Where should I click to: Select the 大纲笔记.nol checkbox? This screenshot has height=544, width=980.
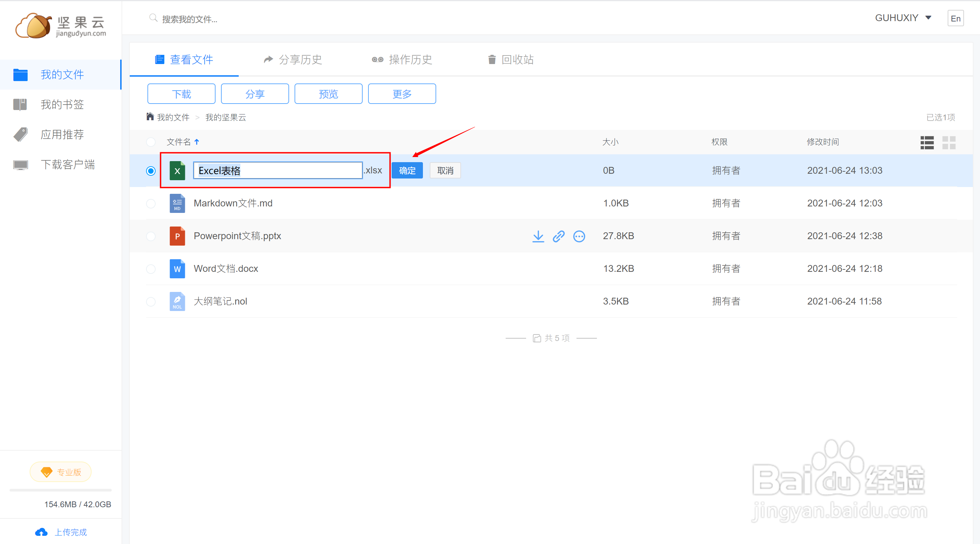(x=151, y=302)
